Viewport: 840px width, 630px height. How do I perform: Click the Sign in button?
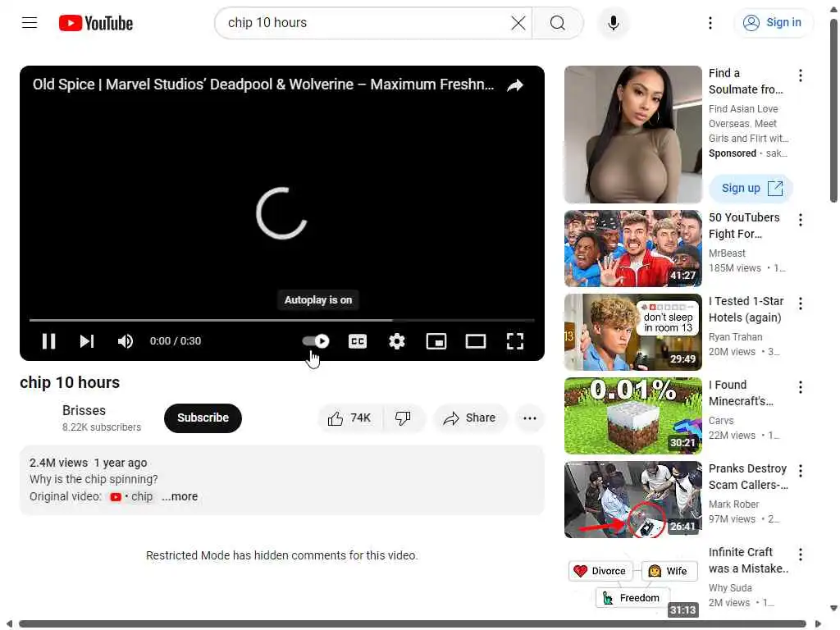pos(773,22)
